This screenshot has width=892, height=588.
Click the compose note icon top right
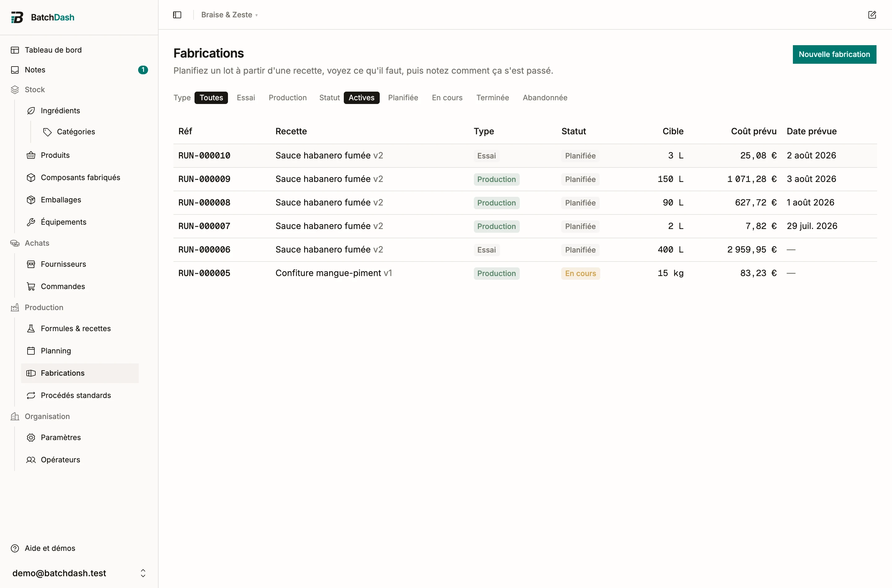click(x=872, y=15)
